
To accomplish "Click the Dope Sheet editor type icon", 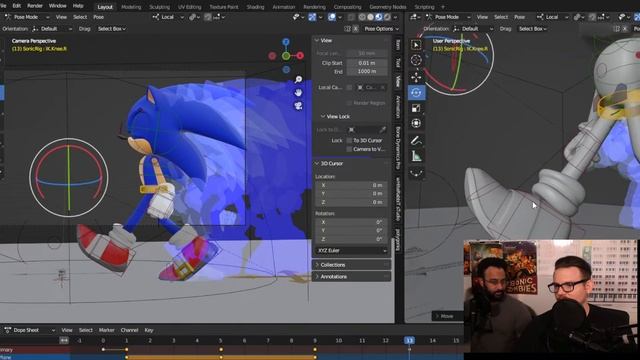I will pyautogui.click(x=8, y=330).
